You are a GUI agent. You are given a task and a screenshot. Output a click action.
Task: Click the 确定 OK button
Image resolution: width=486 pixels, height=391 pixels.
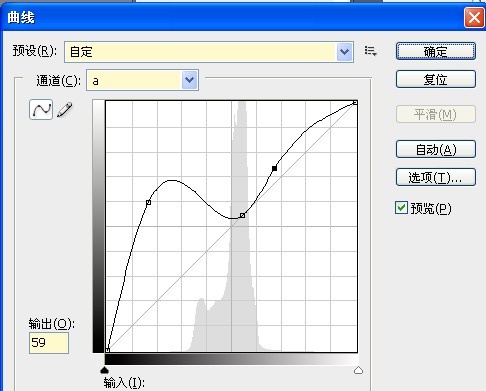tap(435, 51)
